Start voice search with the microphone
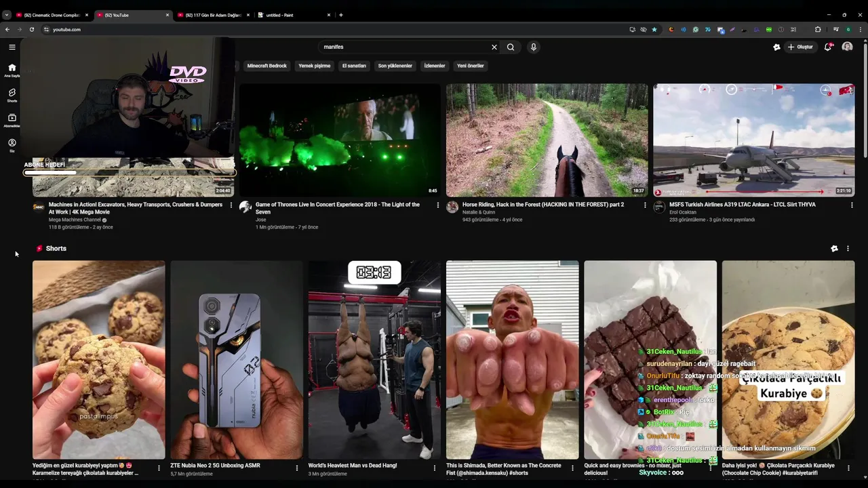Viewport: 868px width, 488px height. pos(534,47)
